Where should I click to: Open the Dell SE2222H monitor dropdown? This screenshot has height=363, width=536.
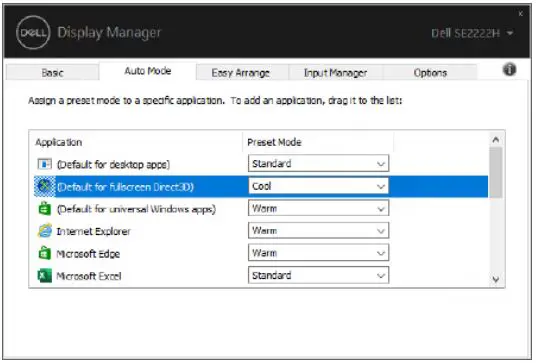point(472,33)
